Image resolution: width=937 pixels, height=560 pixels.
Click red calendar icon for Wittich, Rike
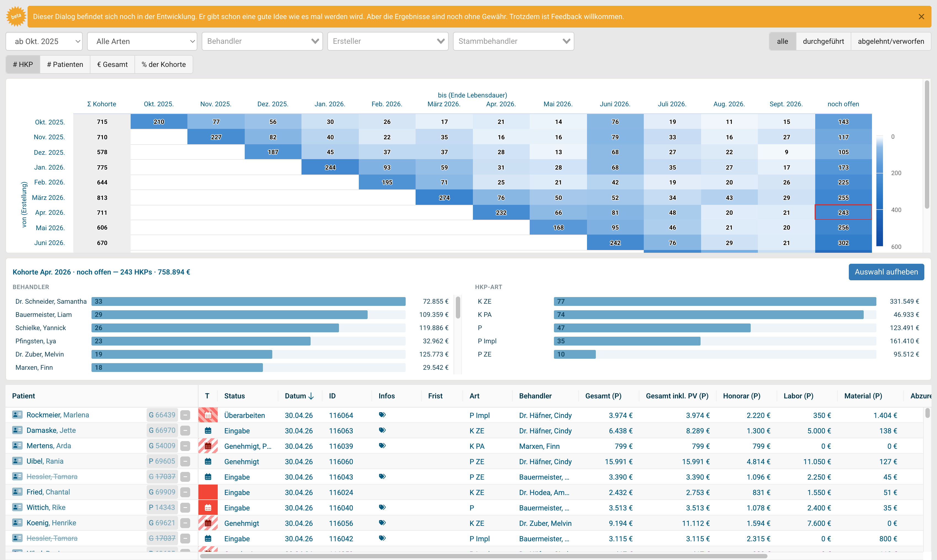point(208,507)
